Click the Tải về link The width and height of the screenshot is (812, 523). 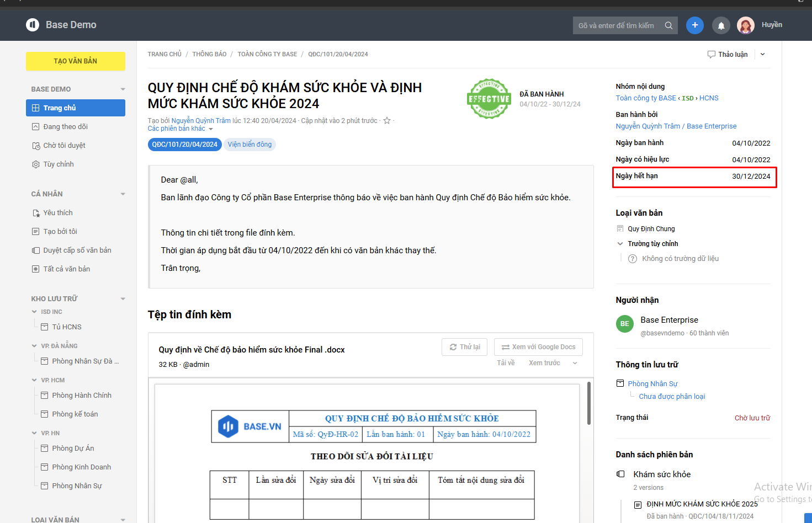pyautogui.click(x=506, y=363)
